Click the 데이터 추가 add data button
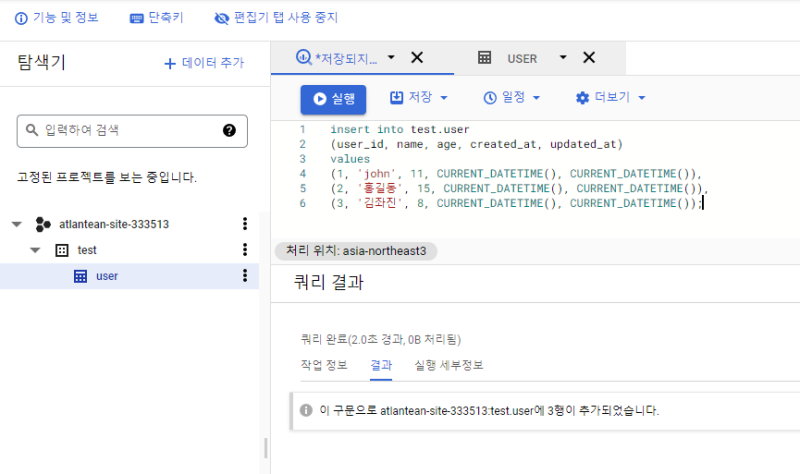 204,63
